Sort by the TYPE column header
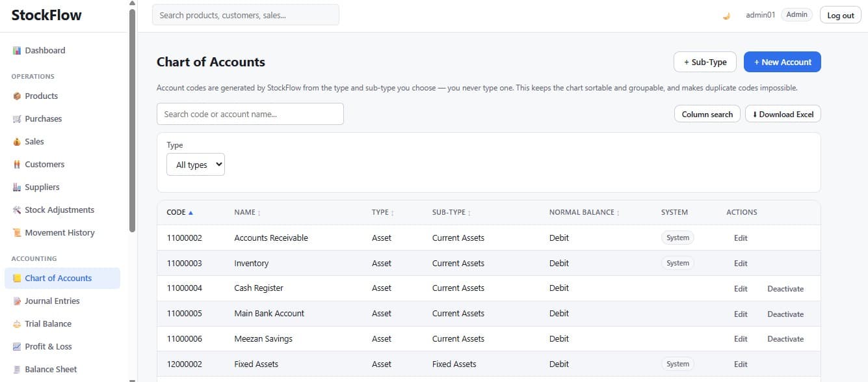Viewport: 868px width, 382px height. [383, 212]
